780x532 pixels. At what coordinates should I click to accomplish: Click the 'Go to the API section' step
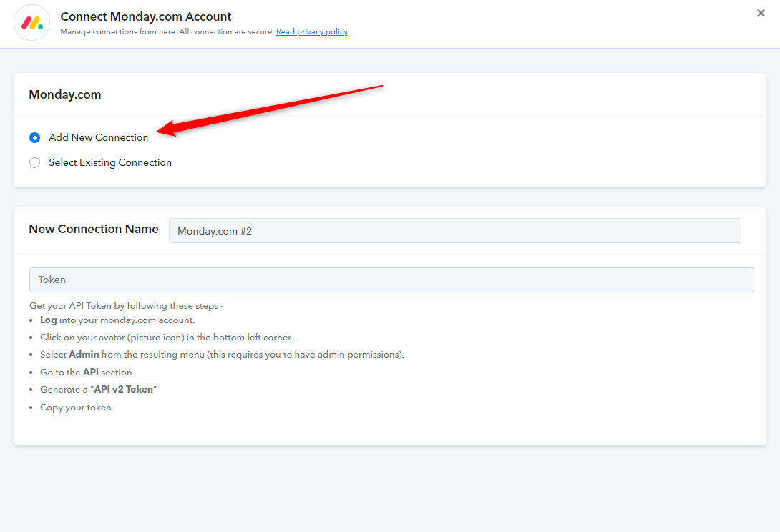click(x=87, y=372)
